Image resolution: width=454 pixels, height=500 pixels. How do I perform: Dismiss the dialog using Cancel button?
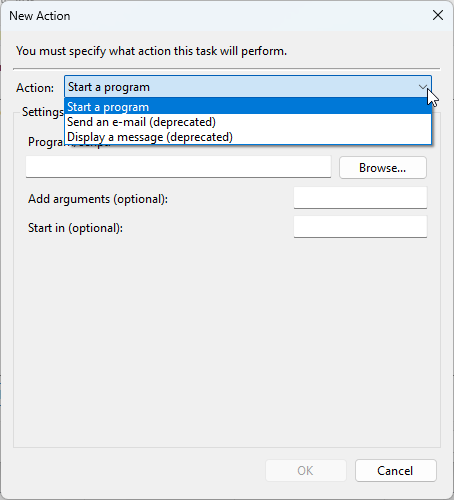396,471
